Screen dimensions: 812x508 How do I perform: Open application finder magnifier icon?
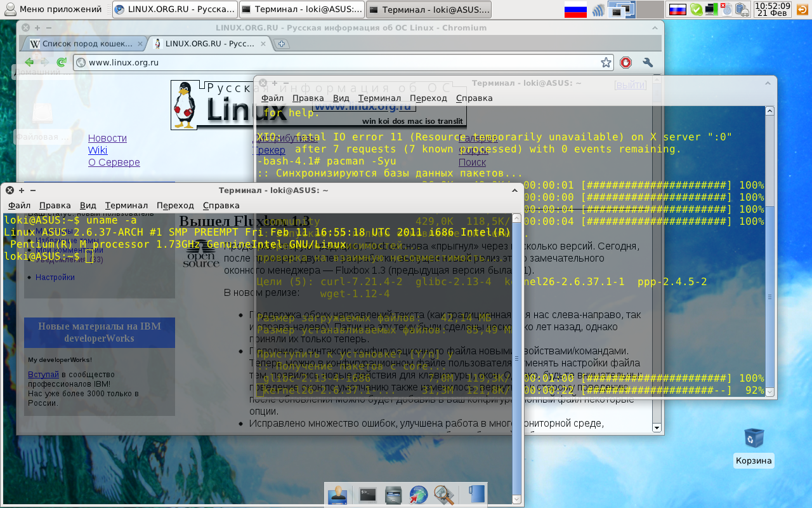tap(443, 495)
